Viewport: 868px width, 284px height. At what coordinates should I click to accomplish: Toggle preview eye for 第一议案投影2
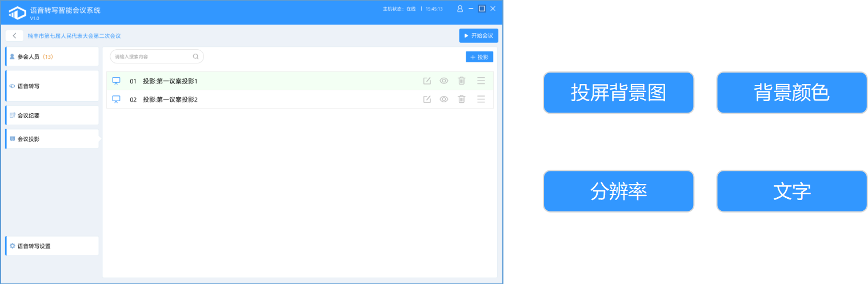pyautogui.click(x=444, y=99)
